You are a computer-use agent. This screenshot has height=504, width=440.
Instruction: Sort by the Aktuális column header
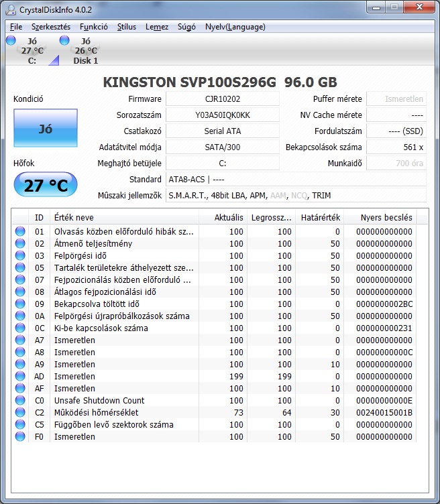point(223,217)
